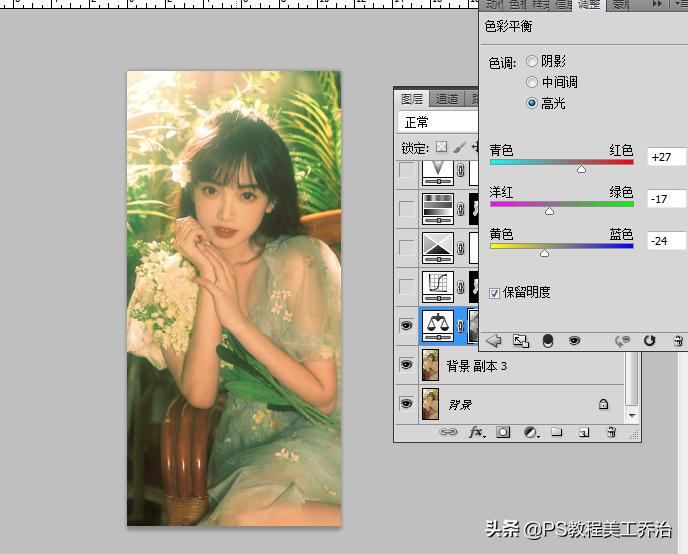The image size is (688, 554).
Task: Collapse the top panel group with the double arrow
Action: [656, 4]
